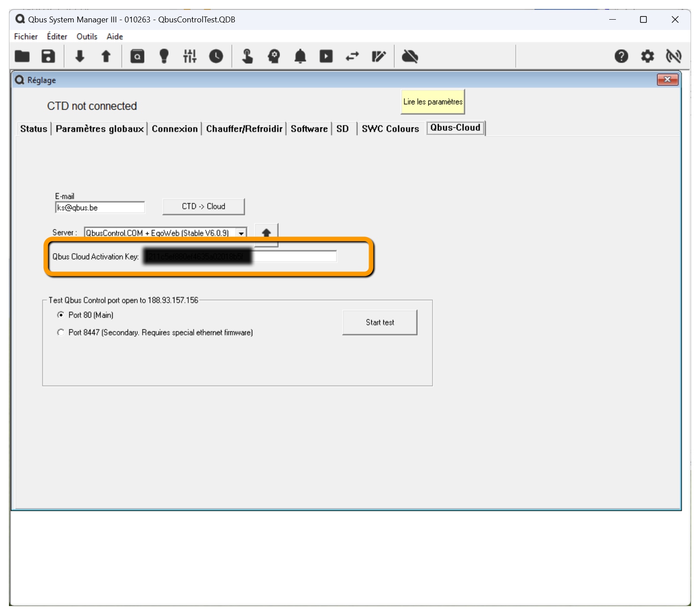This screenshot has width=700, height=615.
Task: Click the crossed-out cloud icon
Action: point(410,56)
